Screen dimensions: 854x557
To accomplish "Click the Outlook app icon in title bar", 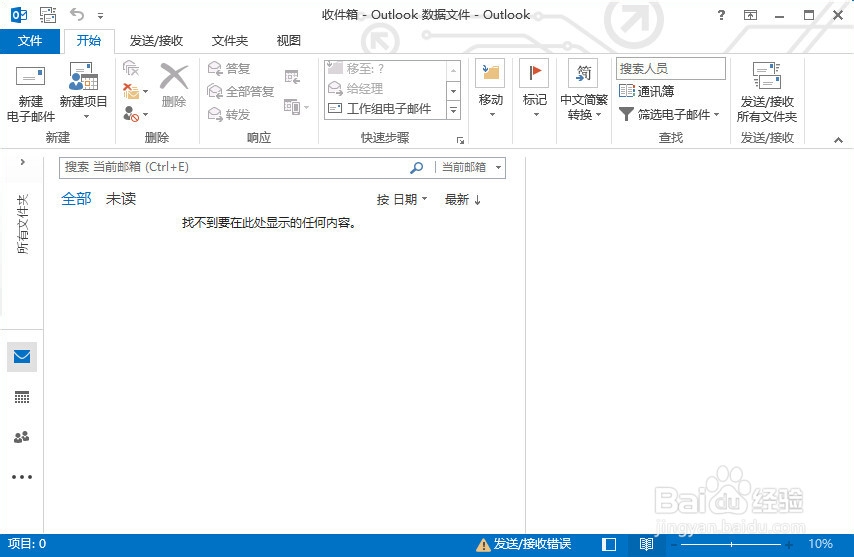I will click(19, 15).
